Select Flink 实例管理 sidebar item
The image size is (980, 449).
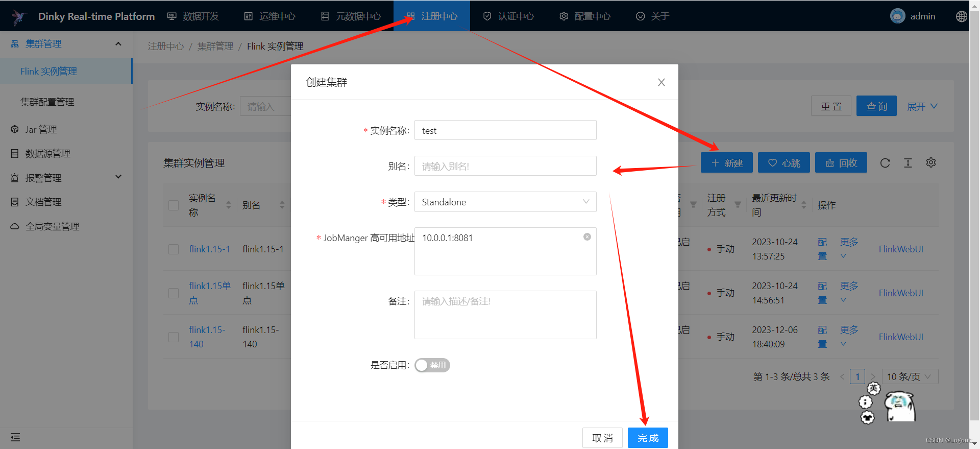tap(66, 72)
